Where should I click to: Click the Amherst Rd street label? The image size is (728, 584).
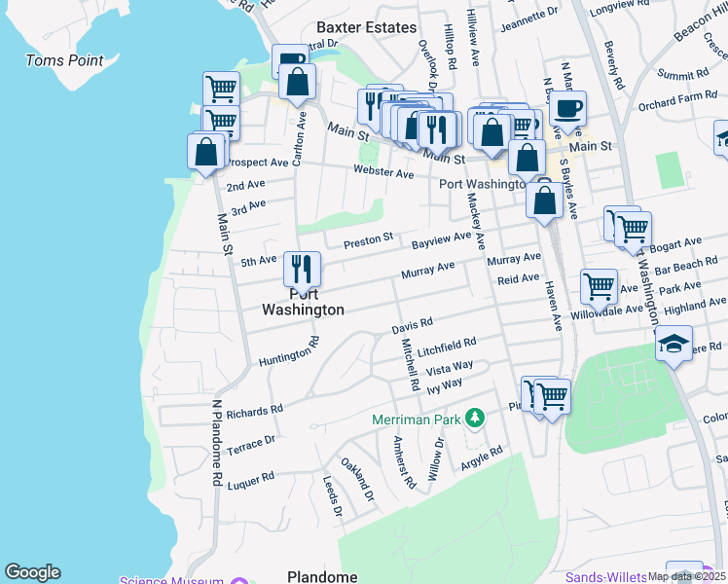pyautogui.click(x=405, y=462)
